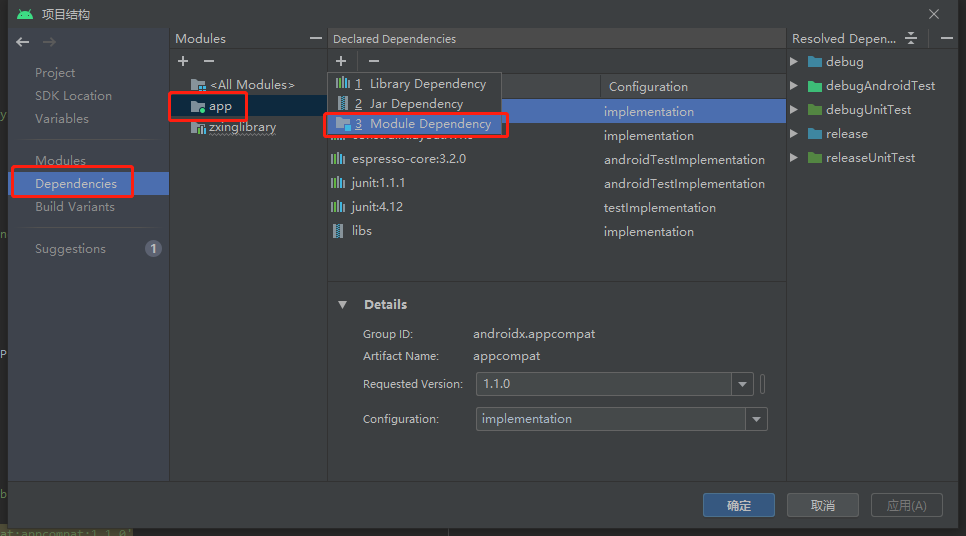This screenshot has height=536, width=966.
Task: Choose Module Dependency from popup menu
Action: pyautogui.click(x=415, y=124)
